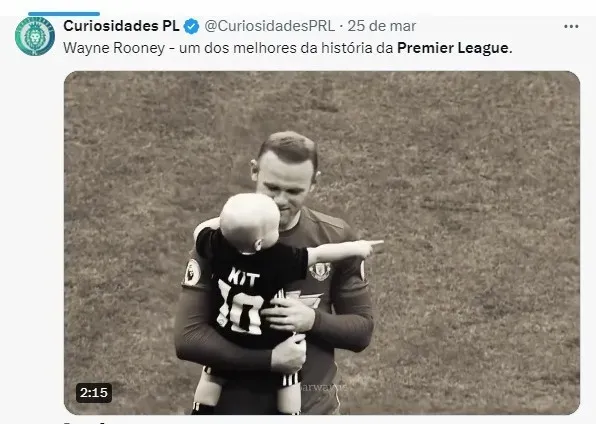Open the Curiosidades PL profile avatar
Image resolution: width=596 pixels, height=424 pixels.
click(x=35, y=36)
